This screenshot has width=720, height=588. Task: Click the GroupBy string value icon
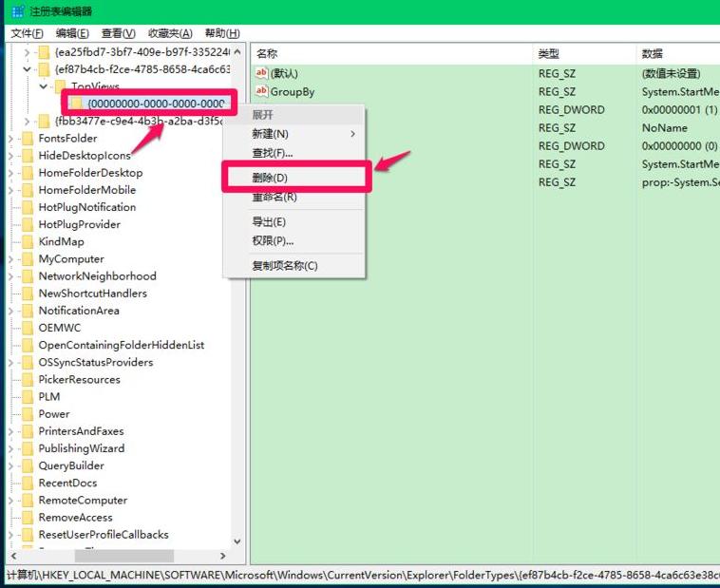click(261, 91)
